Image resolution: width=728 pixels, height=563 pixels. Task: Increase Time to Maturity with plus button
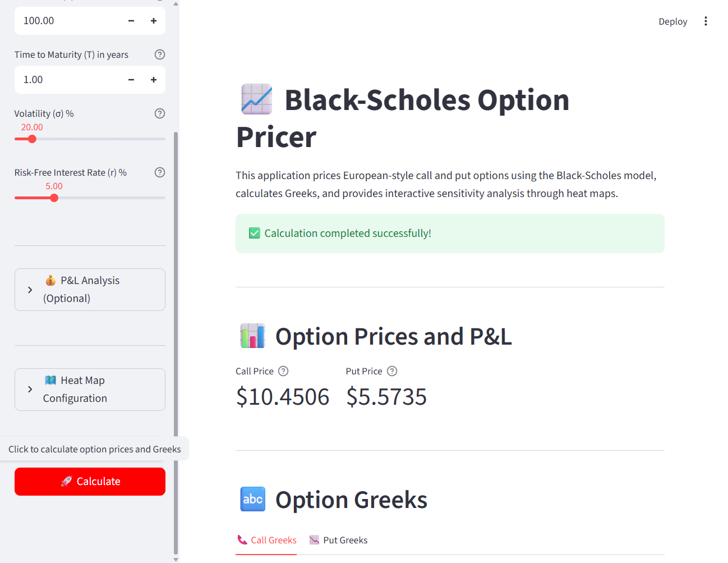pyautogui.click(x=154, y=80)
